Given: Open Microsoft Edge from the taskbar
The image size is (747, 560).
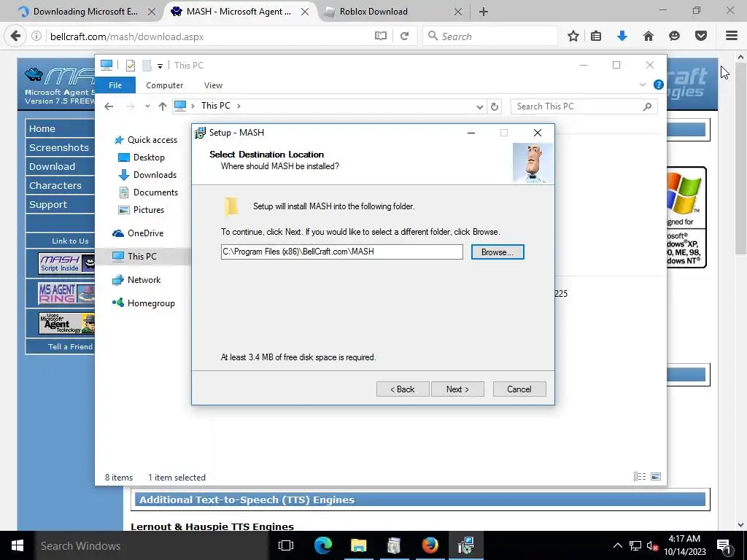Looking at the screenshot, I should 322,545.
